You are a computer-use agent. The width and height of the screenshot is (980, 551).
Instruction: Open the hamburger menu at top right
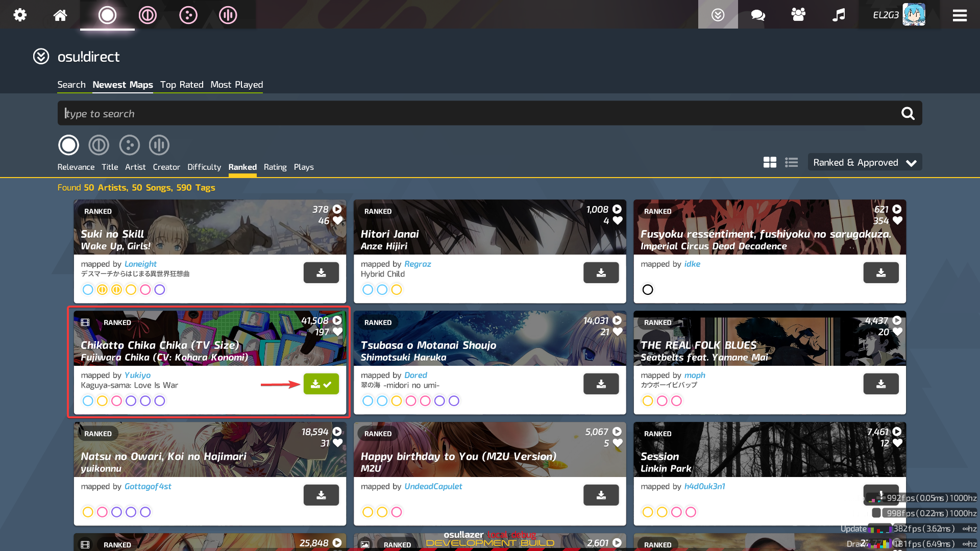pyautogui.click(x=960, y=15)
